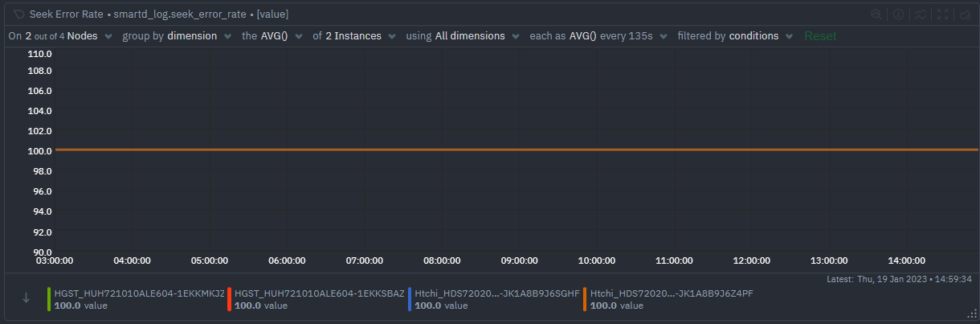Click the 08:00:00 time axis label
Screen dimensions: 980x324
[x=442, y=260]
